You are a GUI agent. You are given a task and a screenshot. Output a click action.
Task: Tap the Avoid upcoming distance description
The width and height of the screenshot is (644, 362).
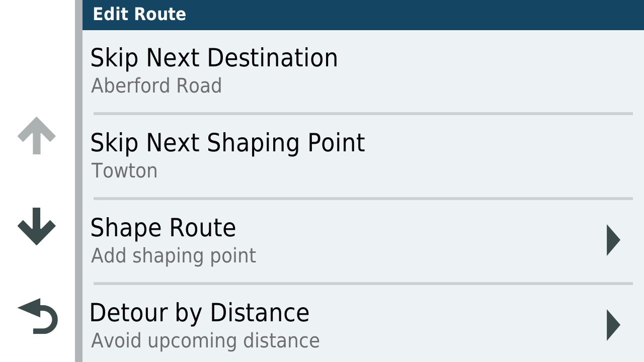205,341
